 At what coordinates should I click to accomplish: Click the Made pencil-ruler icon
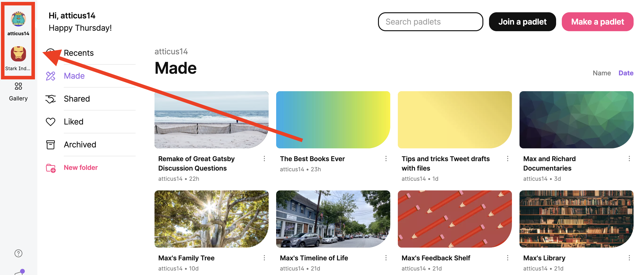tap(51, 76)
